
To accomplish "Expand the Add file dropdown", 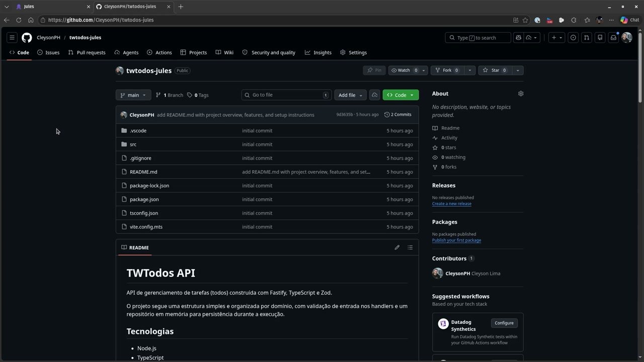I will (x=350, y=95).
